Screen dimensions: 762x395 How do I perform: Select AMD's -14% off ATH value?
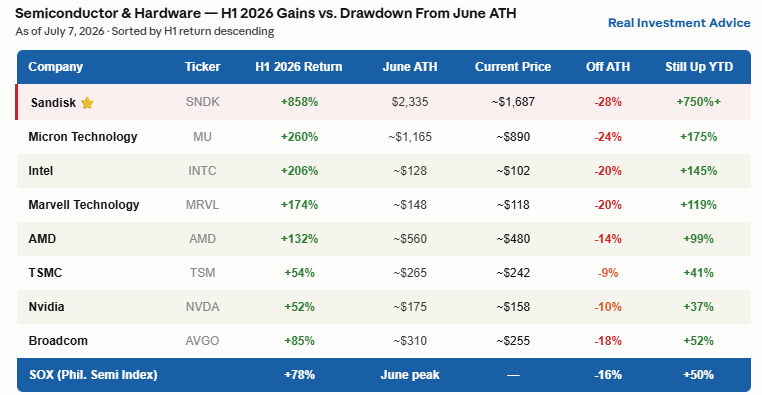(608, 239)
